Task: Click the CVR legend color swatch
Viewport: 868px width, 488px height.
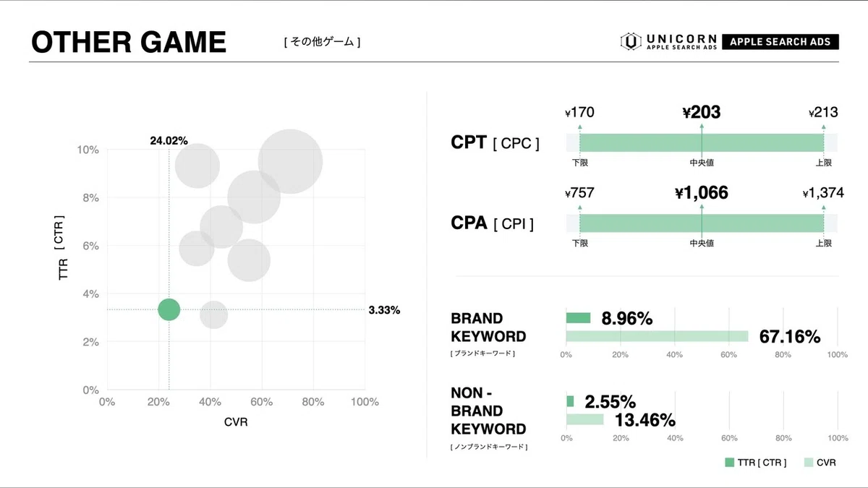Action: 809,462
